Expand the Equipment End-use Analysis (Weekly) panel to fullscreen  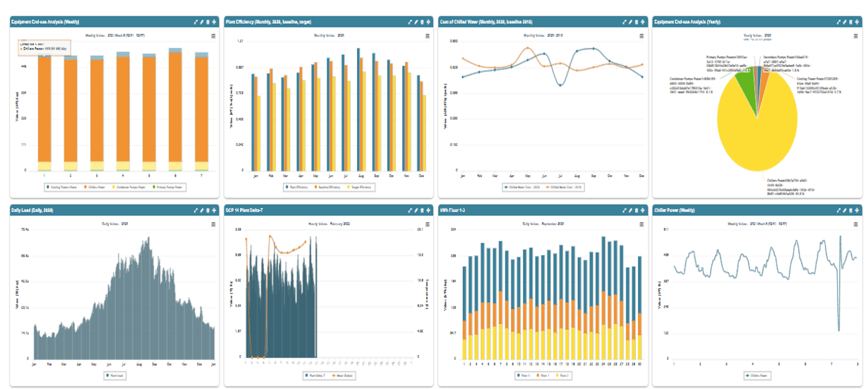tap(195, 21)
